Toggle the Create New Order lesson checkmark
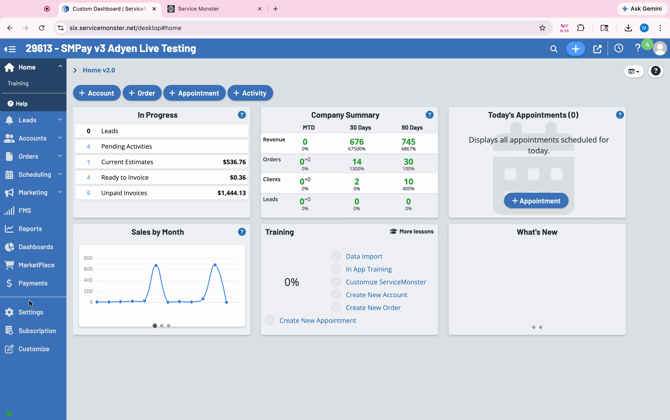 pos(336,307)
